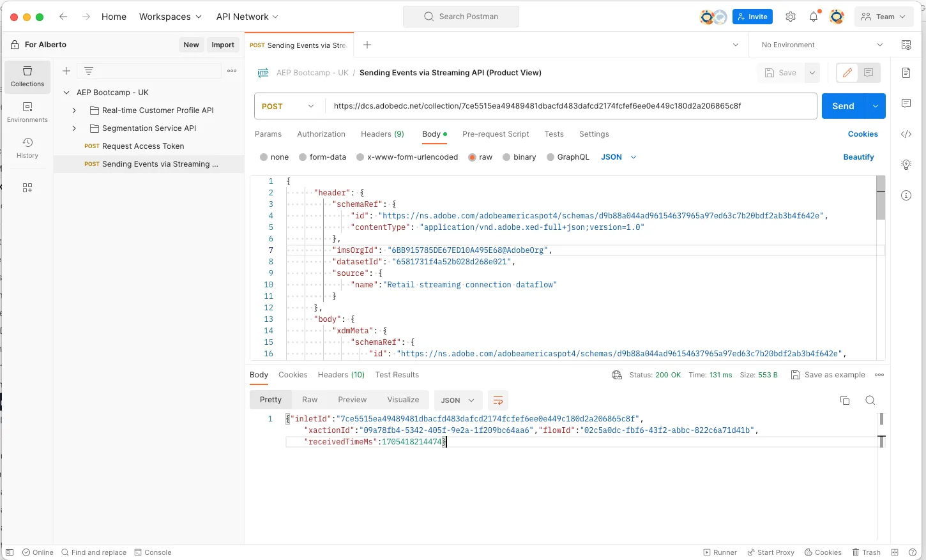Screen dimensions: 926x560
Task: Select the GraphQL body type
Action: (568, 157)
